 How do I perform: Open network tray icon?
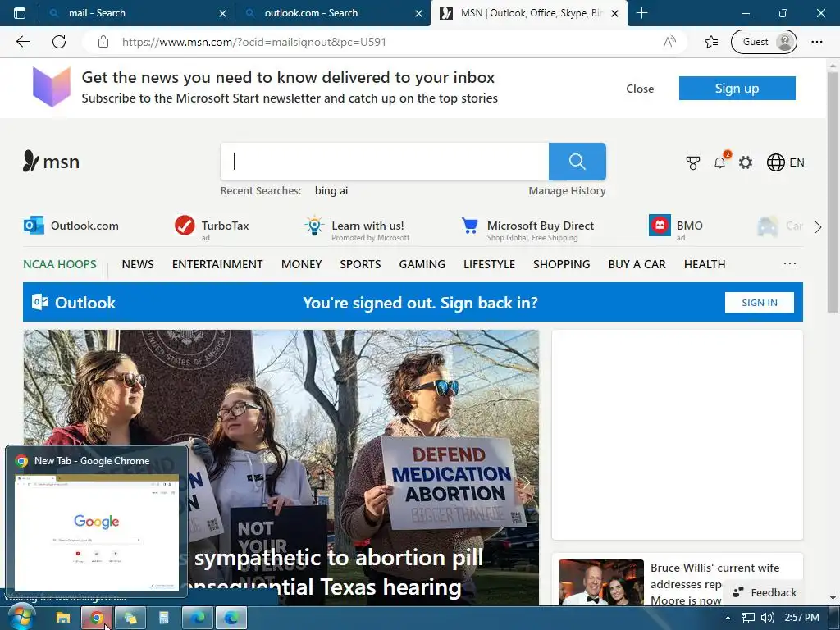(748, 619)
